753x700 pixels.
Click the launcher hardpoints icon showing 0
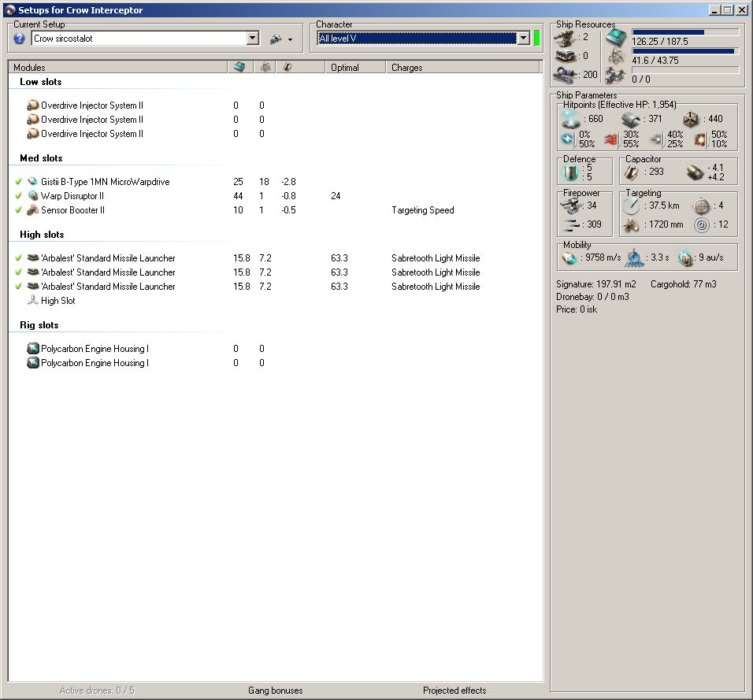566,56
